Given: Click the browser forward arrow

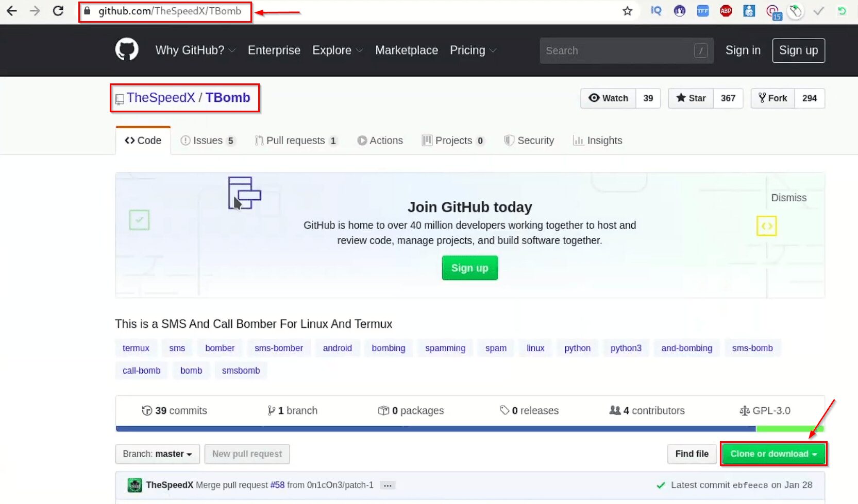Looking at the screenshot, I should coord(35,11).
